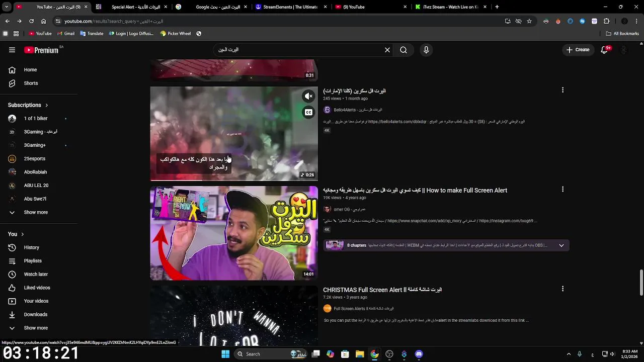Viewport: 644px width, 362px height.
Task: Click the YouTube Premium logo
Action: pyautogui.click(x=42, y=50)
